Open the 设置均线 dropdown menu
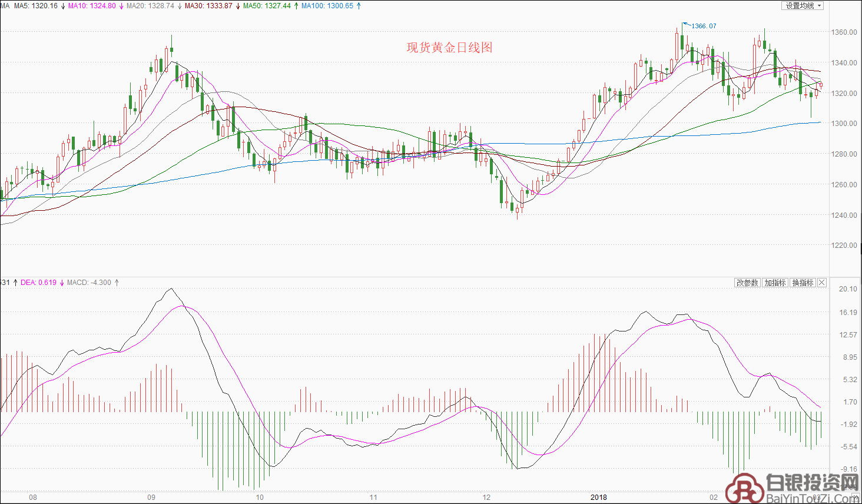This screenshot has width=862, height=504. coord(802,6)
